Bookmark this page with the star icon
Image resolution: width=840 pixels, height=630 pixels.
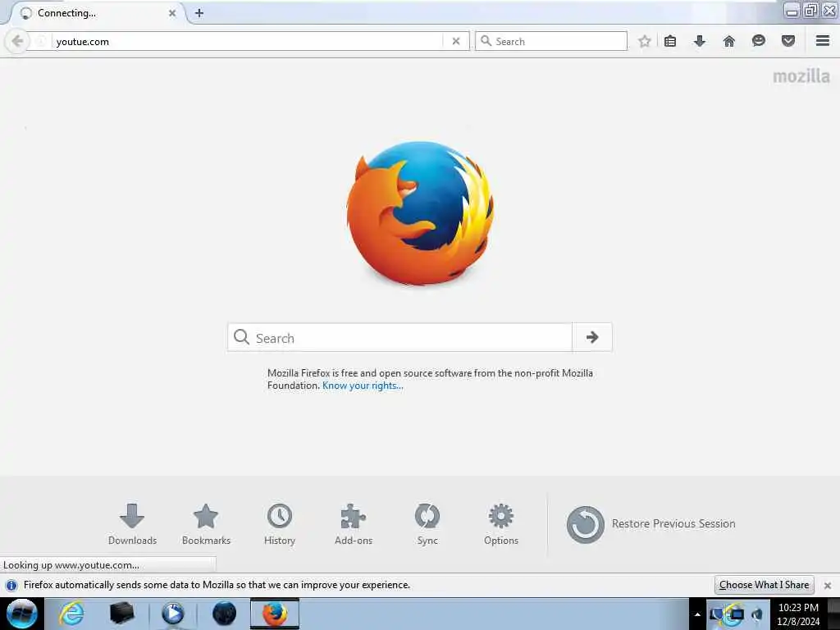pos(645,41)
